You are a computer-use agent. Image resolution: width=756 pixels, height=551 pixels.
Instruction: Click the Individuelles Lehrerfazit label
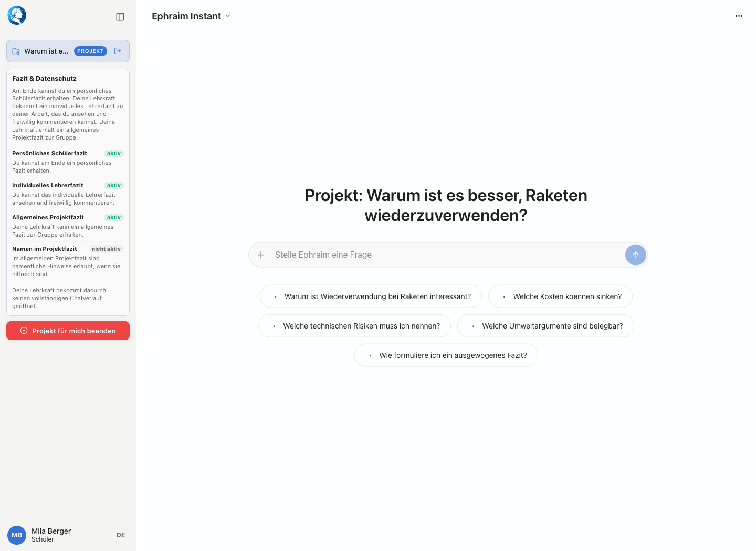tap(47, 185)
